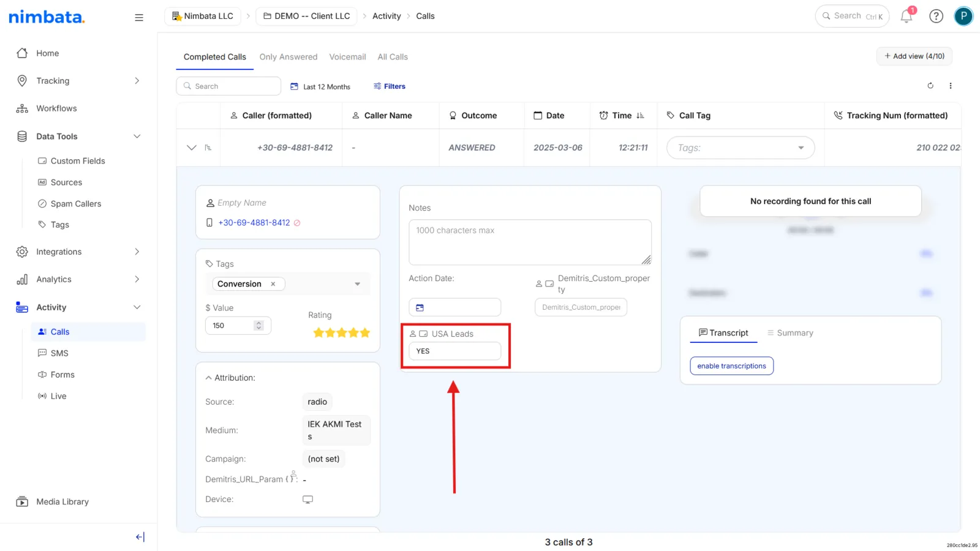Click the block caller icon next to phone number
The width and height of the screenshot is (980, 551).
pos(297,223)
